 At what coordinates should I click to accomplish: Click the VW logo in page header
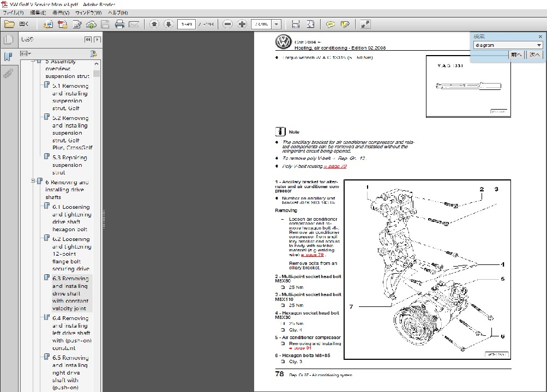283,42
